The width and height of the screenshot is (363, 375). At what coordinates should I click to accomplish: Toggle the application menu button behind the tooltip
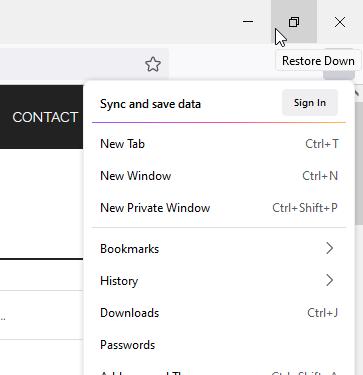339,74
